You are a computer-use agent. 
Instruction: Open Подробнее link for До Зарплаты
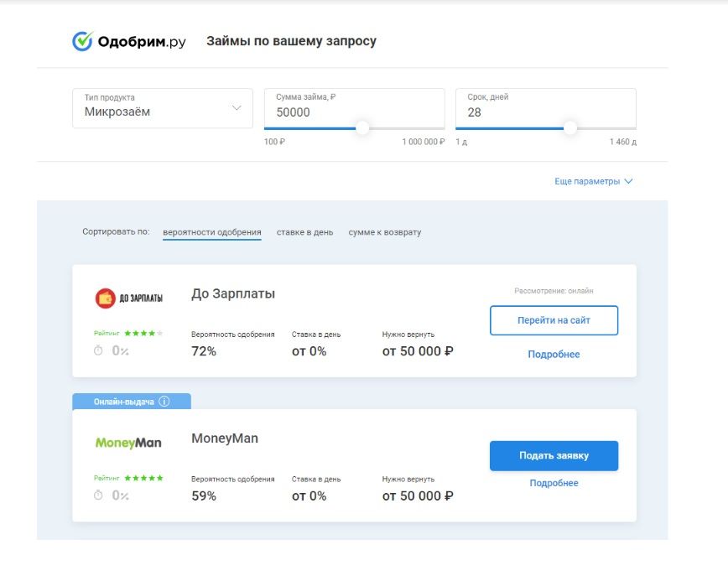pos(554,355)
